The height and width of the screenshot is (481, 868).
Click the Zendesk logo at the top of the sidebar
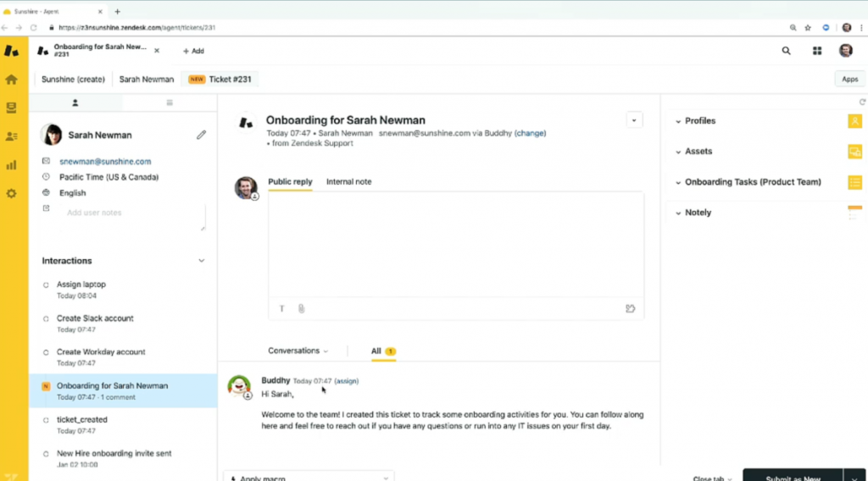point(11,51)
